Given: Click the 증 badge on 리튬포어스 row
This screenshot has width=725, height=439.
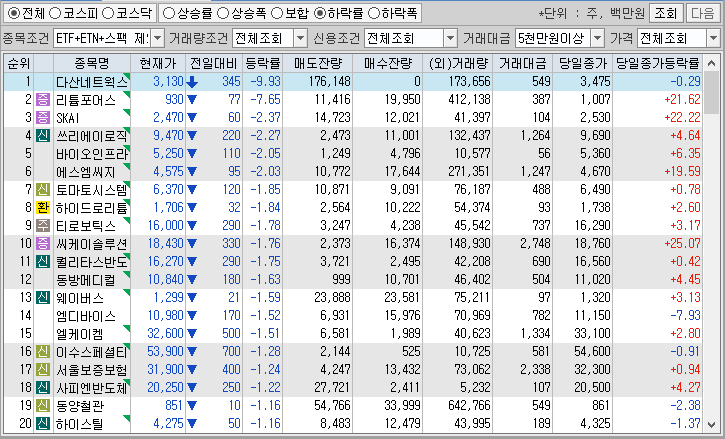Looking at the screenshot, I should click(x=43, y=99).
